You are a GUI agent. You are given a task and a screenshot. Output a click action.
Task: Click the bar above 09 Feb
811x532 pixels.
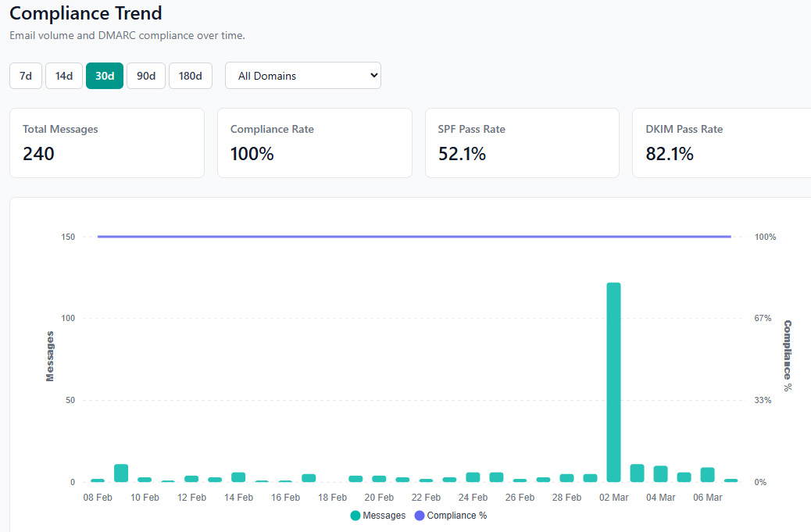tap(121, 473)
